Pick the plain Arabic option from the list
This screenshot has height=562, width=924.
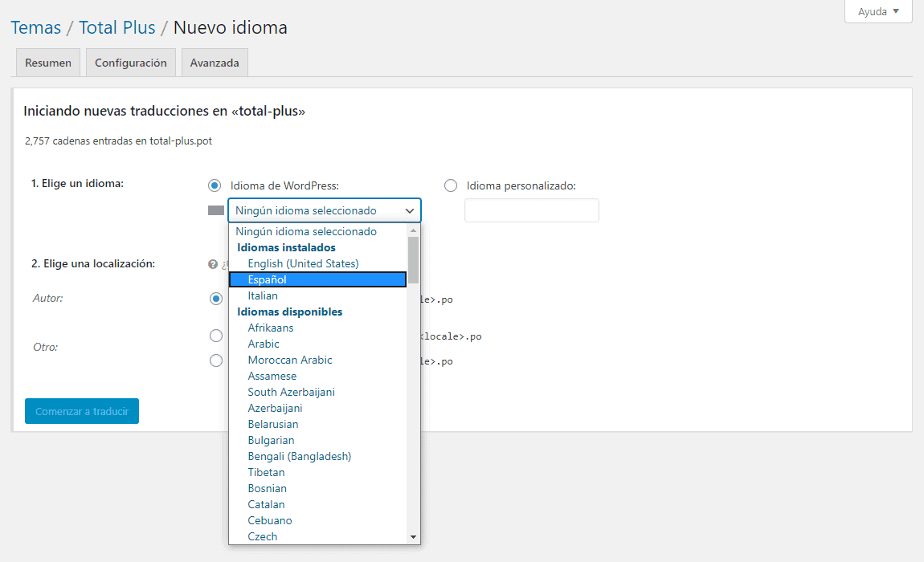(x=317, y=344)
